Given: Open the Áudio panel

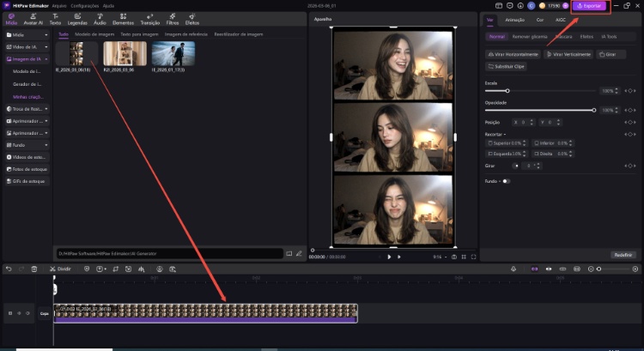Looking at the screenshot, I should [100, 19].
